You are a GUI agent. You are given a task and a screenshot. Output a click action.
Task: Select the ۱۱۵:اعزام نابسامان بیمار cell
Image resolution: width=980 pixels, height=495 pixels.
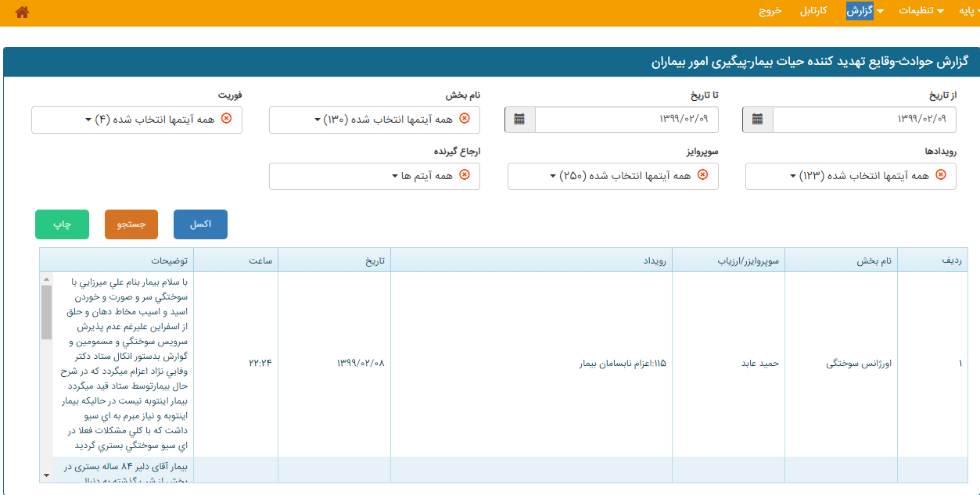(x=532, y=364)
